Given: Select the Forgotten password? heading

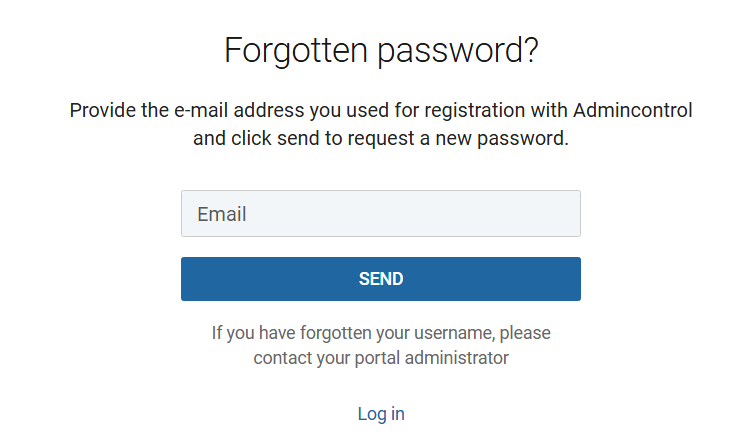Looking at the screenshot, I should 381,51.
